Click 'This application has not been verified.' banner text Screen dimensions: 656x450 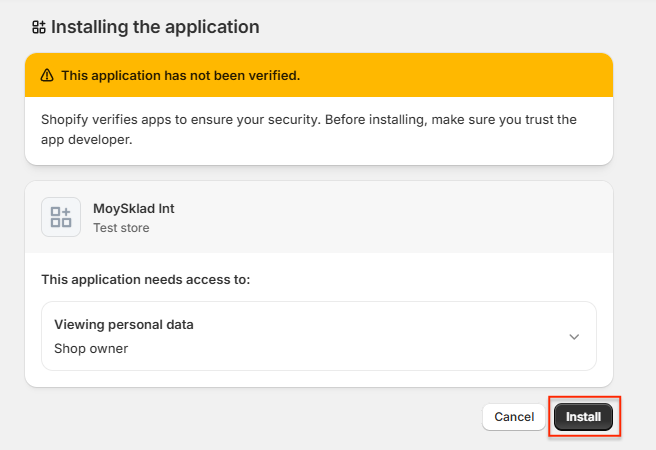coord(181,75)
